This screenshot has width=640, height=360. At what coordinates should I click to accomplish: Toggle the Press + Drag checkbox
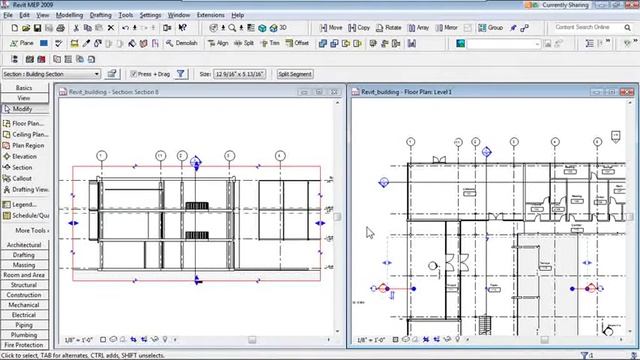click(133, 74)
